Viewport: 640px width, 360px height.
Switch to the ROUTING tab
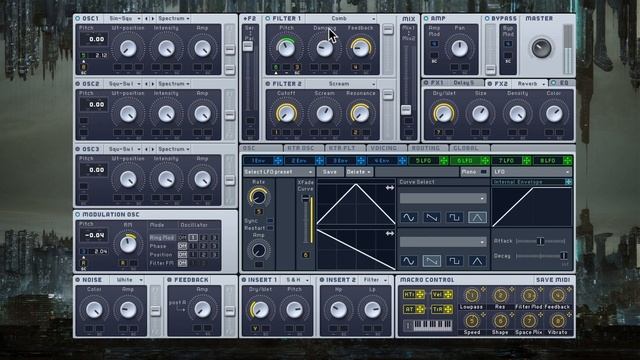click(x=428, y=148)
